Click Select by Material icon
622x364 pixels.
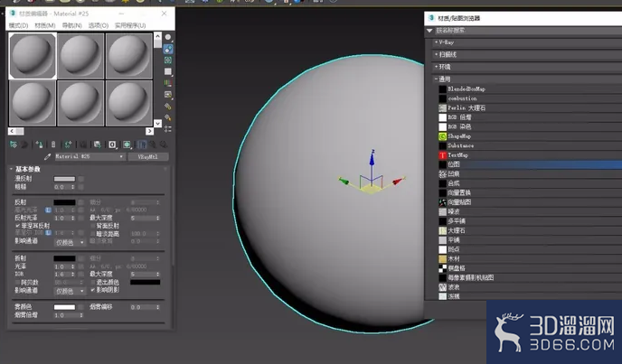point(168,117)
